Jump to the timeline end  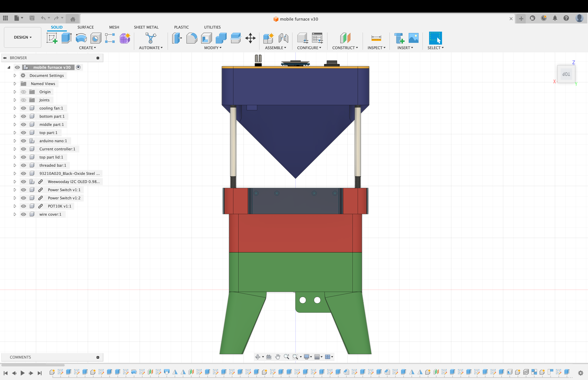[39, 373]
